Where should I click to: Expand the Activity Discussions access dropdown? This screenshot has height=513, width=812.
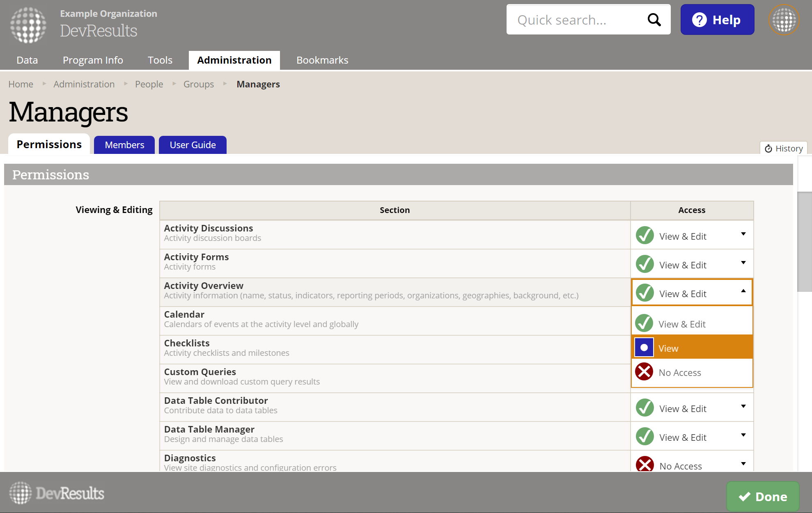[x=743, y=234]
